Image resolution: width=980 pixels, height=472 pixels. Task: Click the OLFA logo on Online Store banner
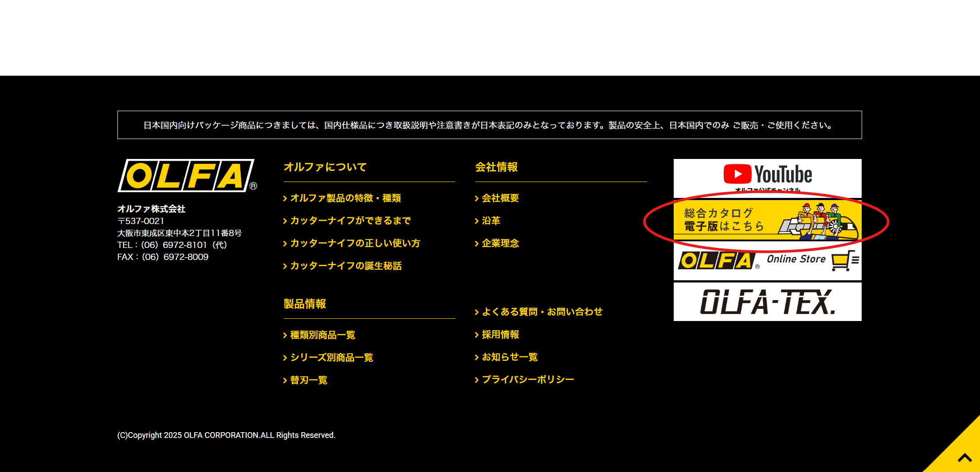click(716, 260)
